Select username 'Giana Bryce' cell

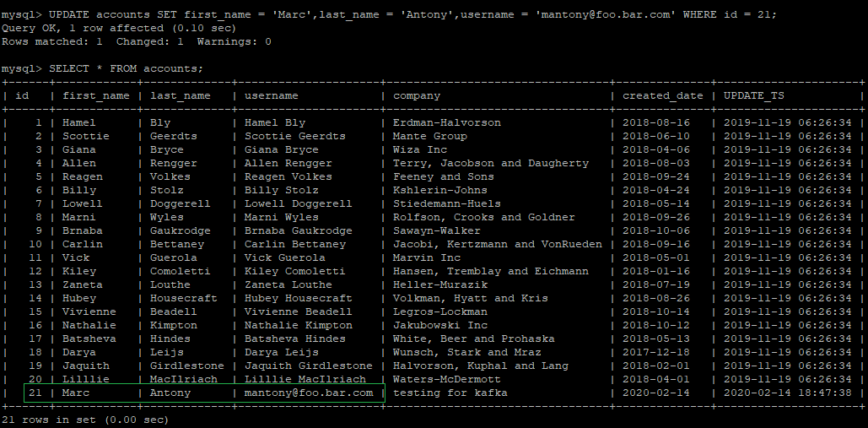tap(282, 149)
